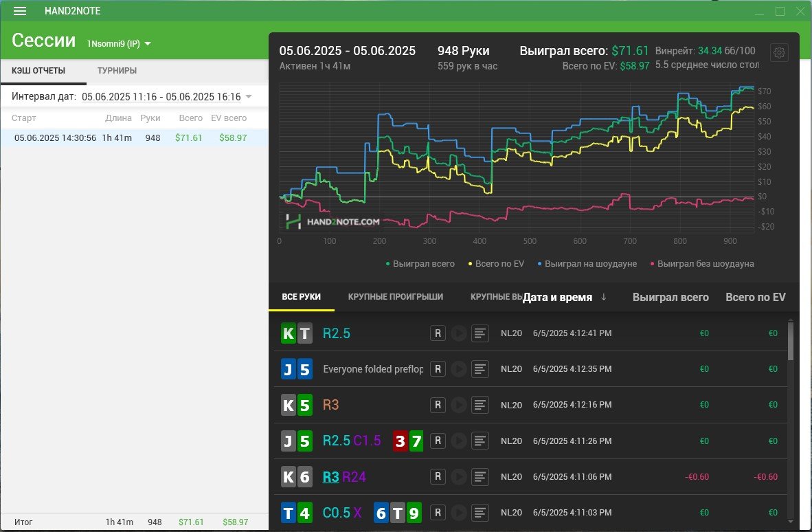Play the J5 hand at 4:11:26 PM
Viewport: 812px width, 532px height.
pyautogui.click(x=459, y=441)
